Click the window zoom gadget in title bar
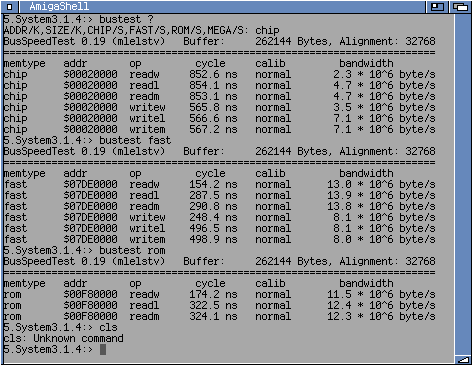472x365 pixels. point(437,7)
